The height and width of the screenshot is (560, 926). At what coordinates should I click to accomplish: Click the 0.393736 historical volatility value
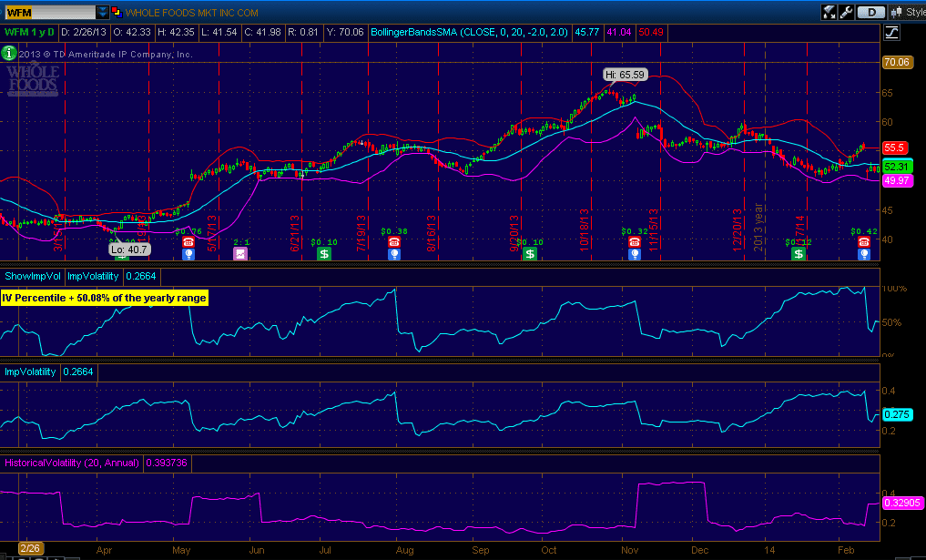coord(167,463)
